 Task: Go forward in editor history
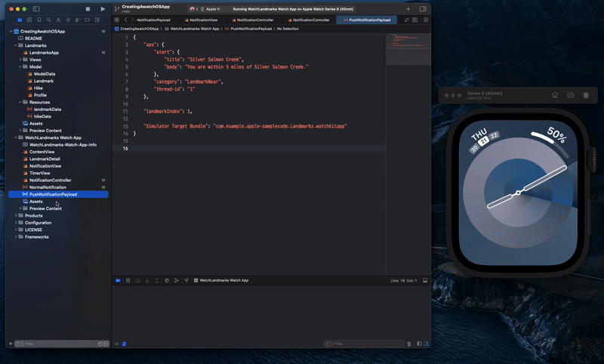point(131,20)
